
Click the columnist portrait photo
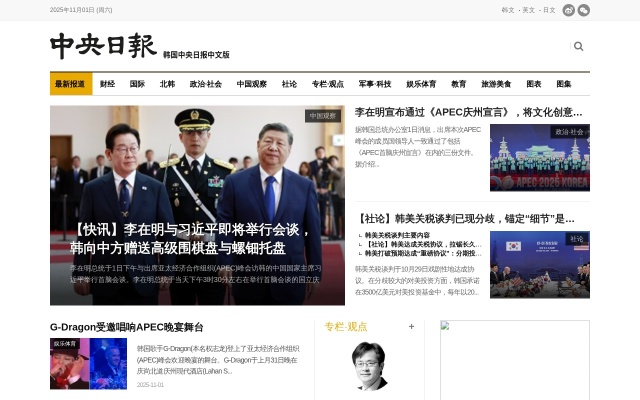click(x=369, y=366)
